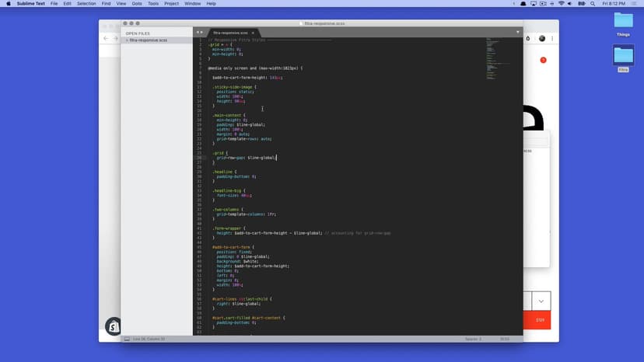Open the Selection menu
This screenshot has height=362, width=644.
click(86, 4)
